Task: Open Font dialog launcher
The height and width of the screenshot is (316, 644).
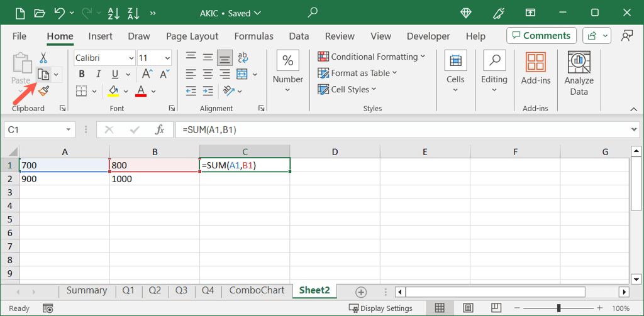Action: tap(172, 108)
